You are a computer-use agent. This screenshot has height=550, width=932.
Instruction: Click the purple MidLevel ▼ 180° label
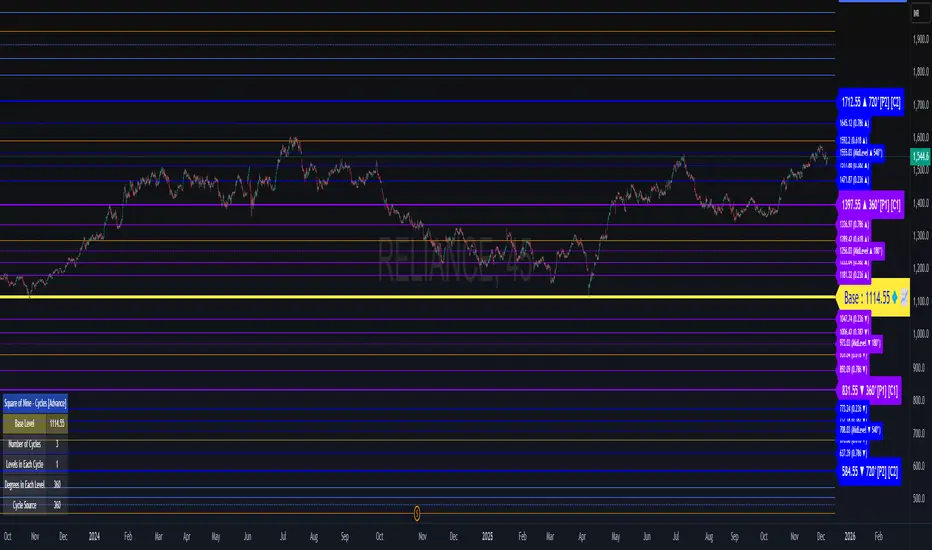coord(859,343)
